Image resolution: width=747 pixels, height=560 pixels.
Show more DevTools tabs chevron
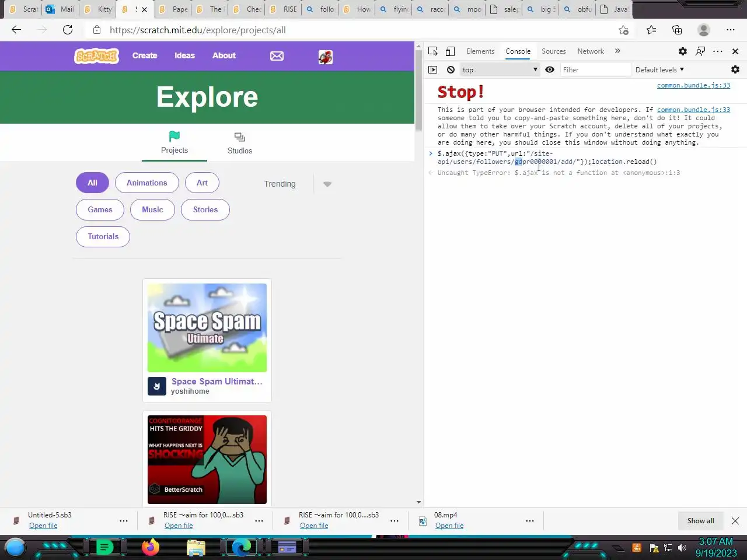tap(617, 51)
